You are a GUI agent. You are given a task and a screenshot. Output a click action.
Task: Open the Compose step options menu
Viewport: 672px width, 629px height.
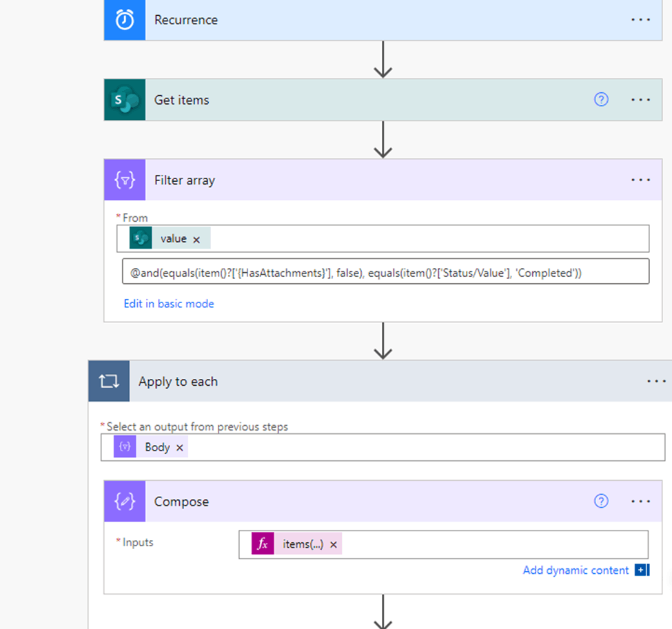tap(640, 502)
